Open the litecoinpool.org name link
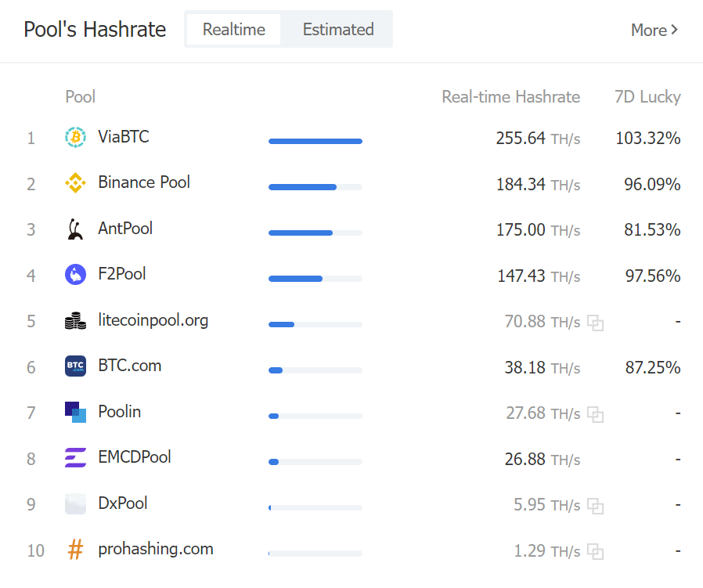This screenshot has width=703, height=588. click(x=153, y=320)
